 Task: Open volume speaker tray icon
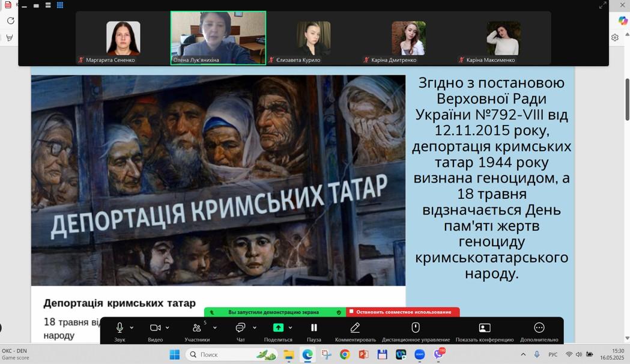[579, 354]
